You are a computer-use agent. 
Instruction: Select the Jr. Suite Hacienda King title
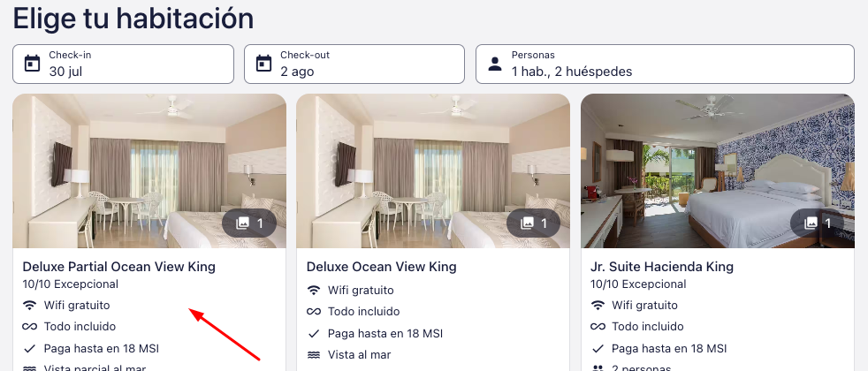(x=662, y=267)
